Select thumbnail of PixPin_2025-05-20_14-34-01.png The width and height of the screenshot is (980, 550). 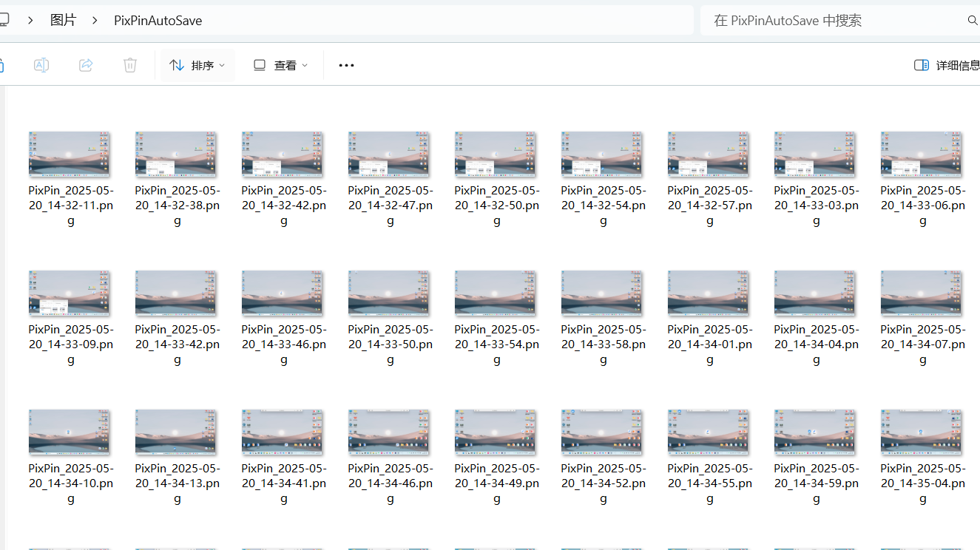click(x=709, y=293)
